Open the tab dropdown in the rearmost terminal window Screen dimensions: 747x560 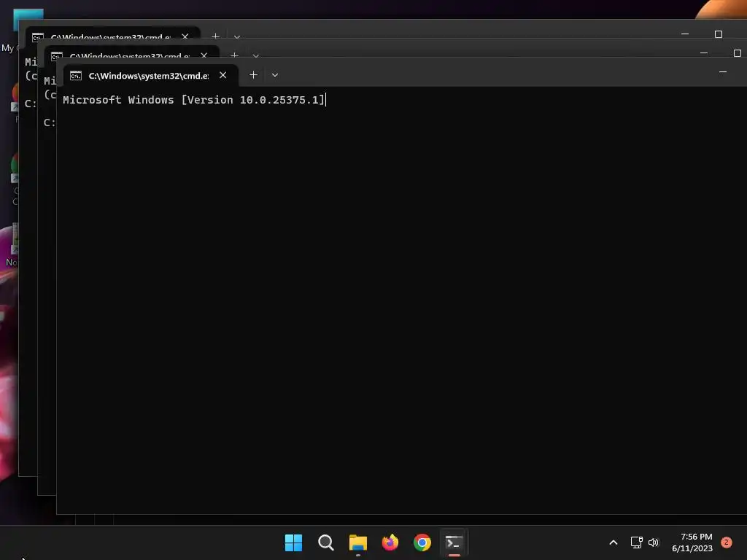click(237, 36)
